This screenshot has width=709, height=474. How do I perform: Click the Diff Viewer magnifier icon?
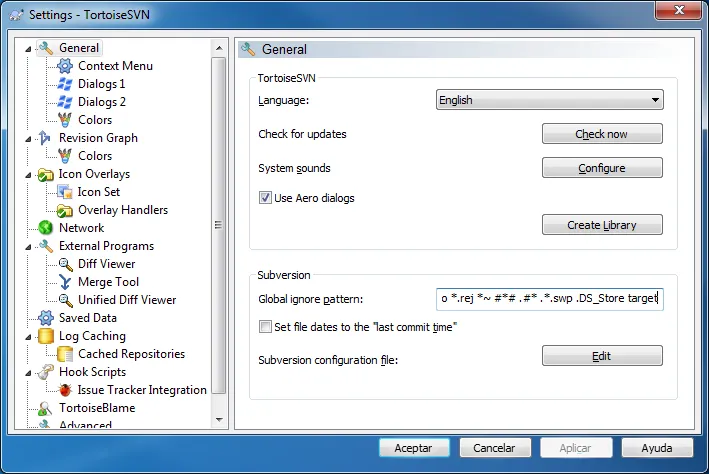pos(65,264)
